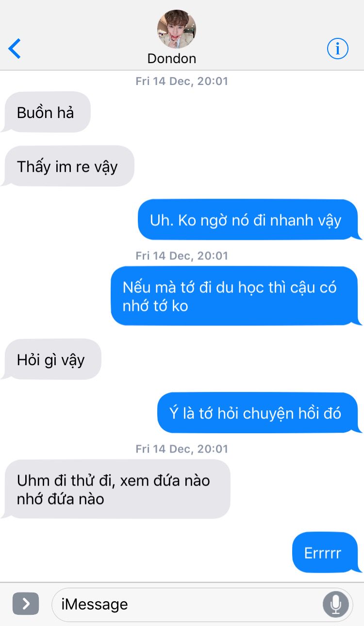Click the word "nhớ" in the gray reply
The width and height of the screenshot is (364, 626).
(x=30, y=499)
